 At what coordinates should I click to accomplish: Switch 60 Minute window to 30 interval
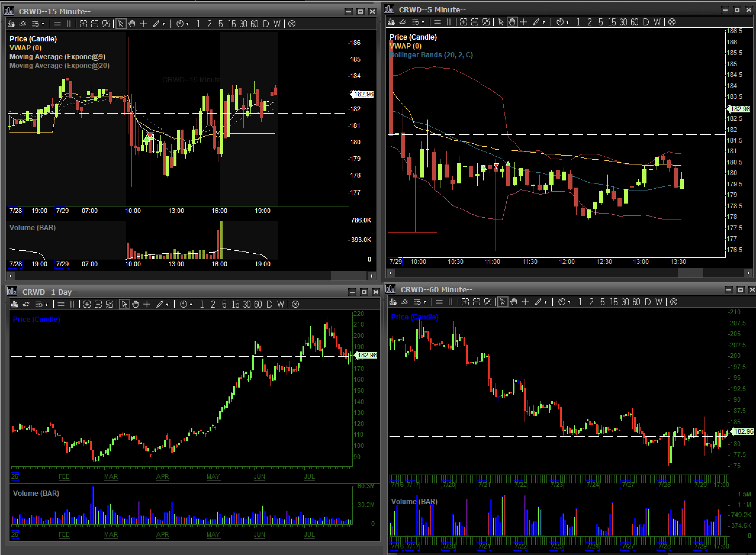pyautogui.click(x=625, y=302)
